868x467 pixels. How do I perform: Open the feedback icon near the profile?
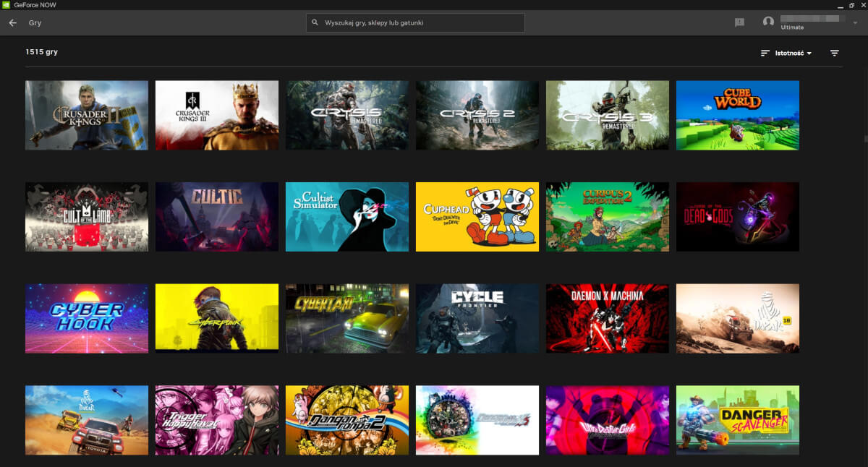[x=739, y=22]
